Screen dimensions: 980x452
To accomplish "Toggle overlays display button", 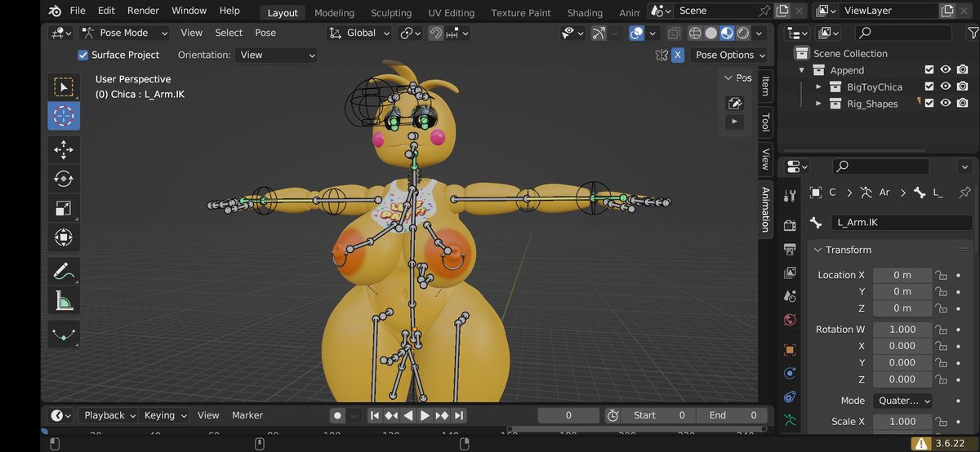I will [x=636, y=33].
